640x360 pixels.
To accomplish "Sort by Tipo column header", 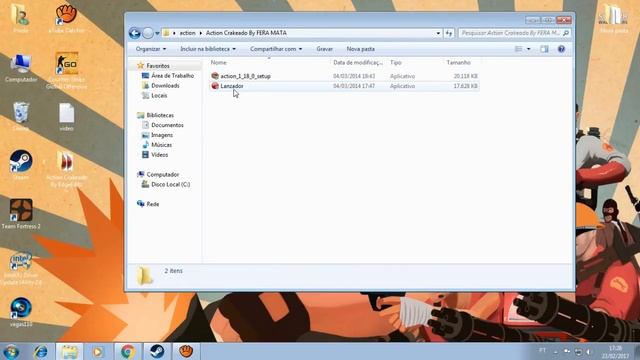I will click(x=396, y=62).
